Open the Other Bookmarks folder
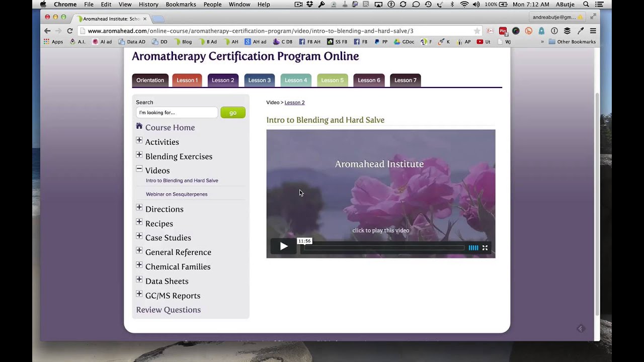 (x=572, y=42)
